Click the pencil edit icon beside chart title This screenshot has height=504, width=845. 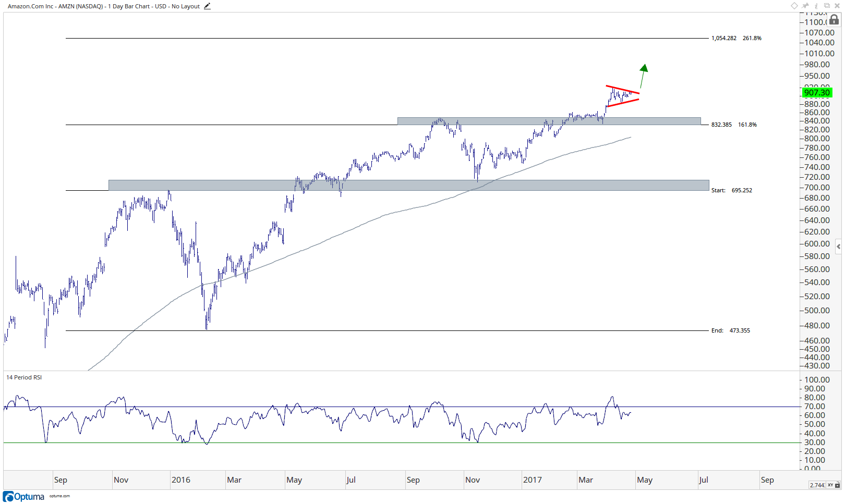tap(207, 6)
